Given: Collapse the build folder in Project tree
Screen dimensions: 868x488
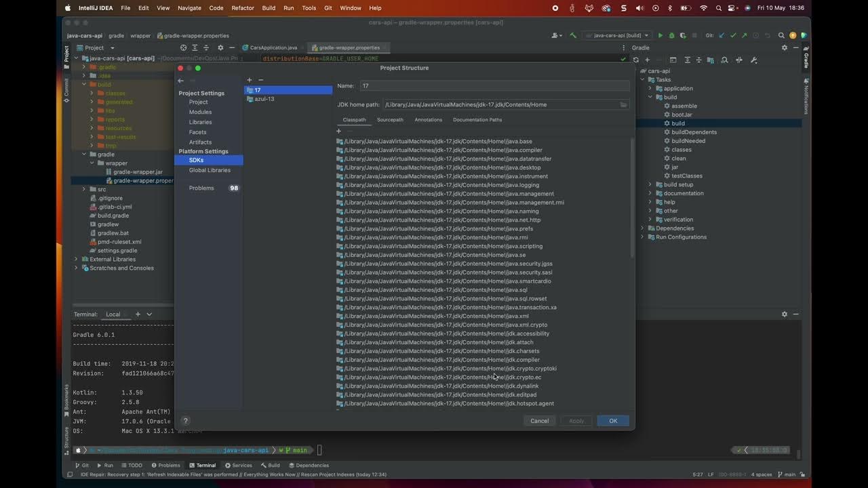Looking at the screenshot, I should point(84,85).
